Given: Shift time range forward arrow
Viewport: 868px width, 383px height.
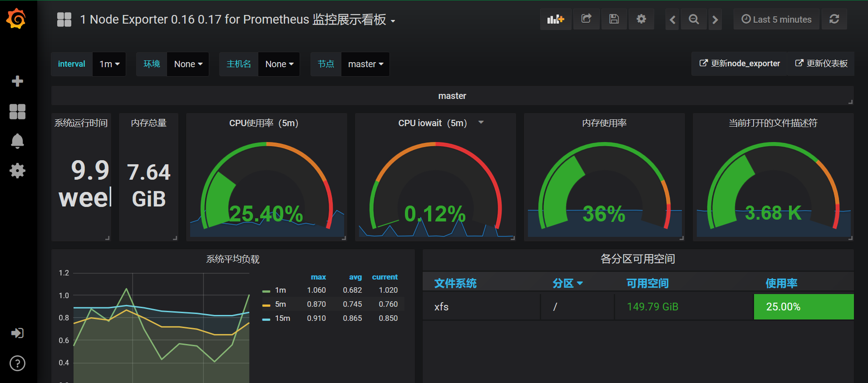Looking at the screenshot, I should tap(715, 20).
